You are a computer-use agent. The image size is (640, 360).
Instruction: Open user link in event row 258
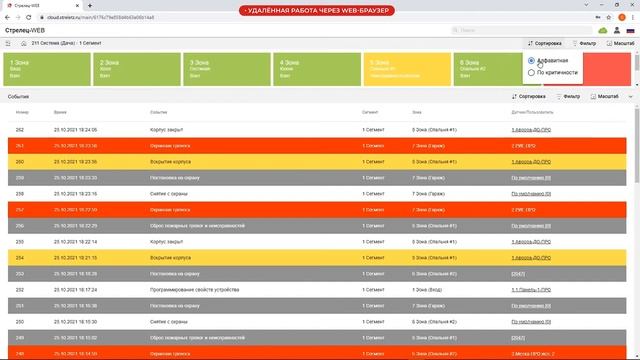531,194
